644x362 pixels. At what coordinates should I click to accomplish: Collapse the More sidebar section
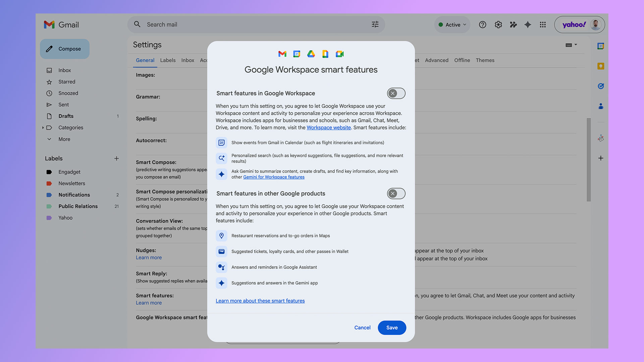tap(49, 139)
